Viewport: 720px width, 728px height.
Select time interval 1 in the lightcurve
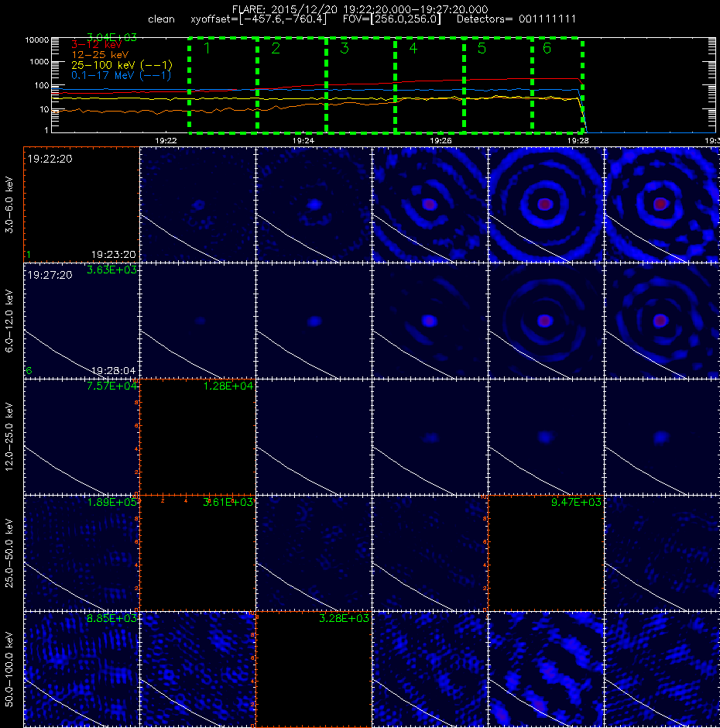(223, 85)
